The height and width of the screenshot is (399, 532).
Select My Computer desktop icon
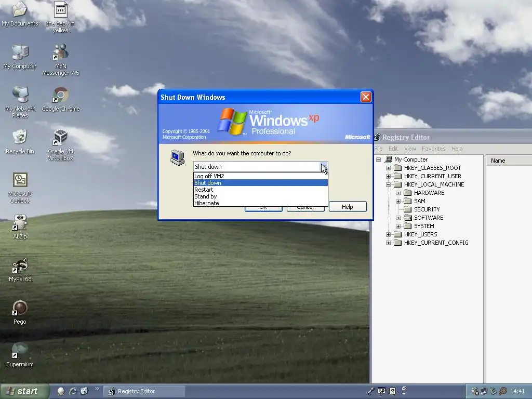[20, 56]
